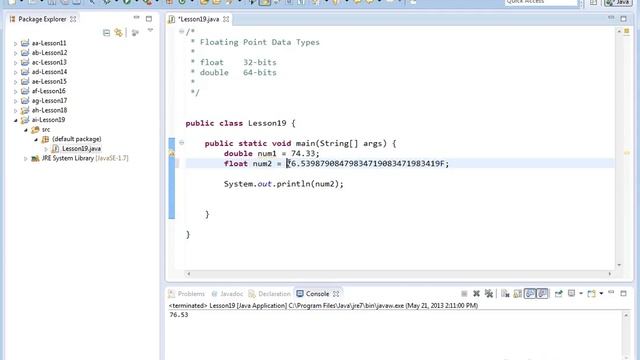Select the (default package) node

click(77, 139)
